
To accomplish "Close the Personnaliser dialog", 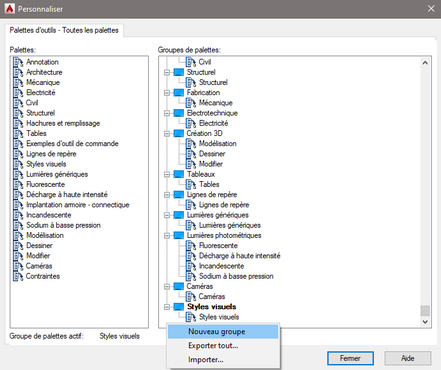I will pos(431,9).
